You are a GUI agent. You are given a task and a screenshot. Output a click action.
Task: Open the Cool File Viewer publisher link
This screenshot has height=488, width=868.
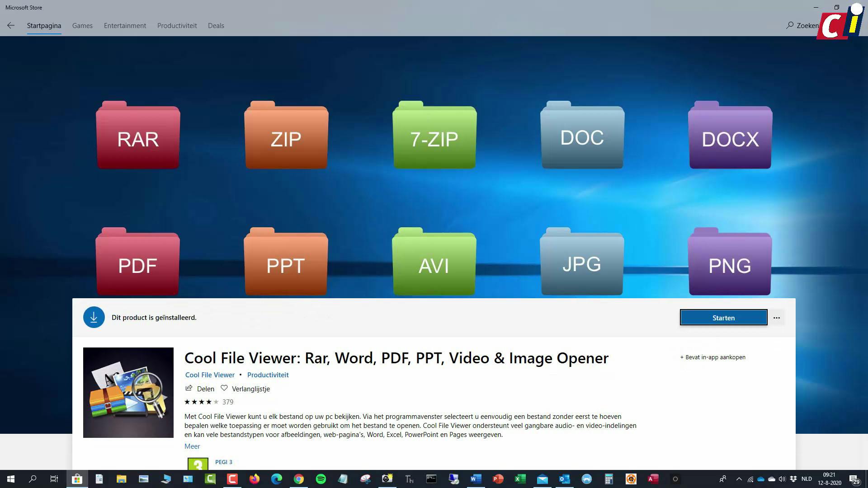click(x=209, y=375)
